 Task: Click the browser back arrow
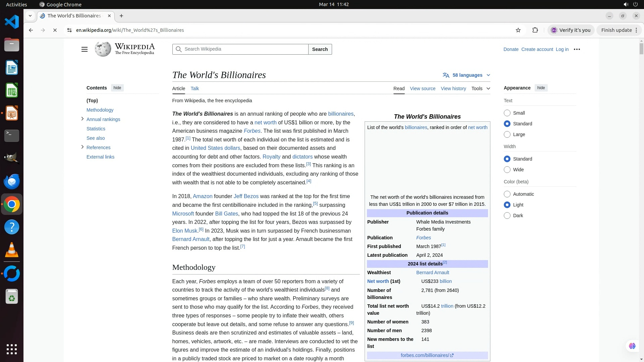[31, 30]
